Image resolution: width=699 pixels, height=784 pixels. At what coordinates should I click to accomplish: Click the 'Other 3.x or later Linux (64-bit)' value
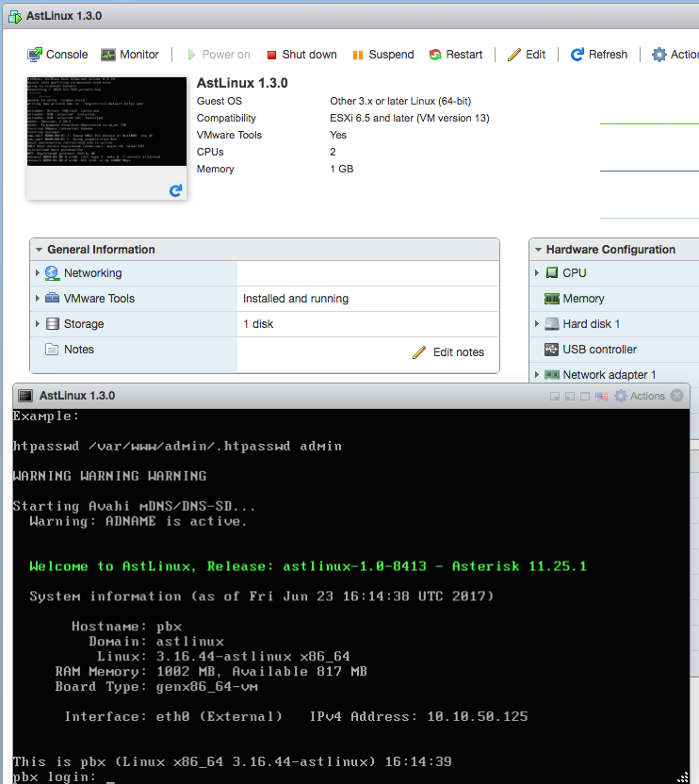tap(400, 101)
